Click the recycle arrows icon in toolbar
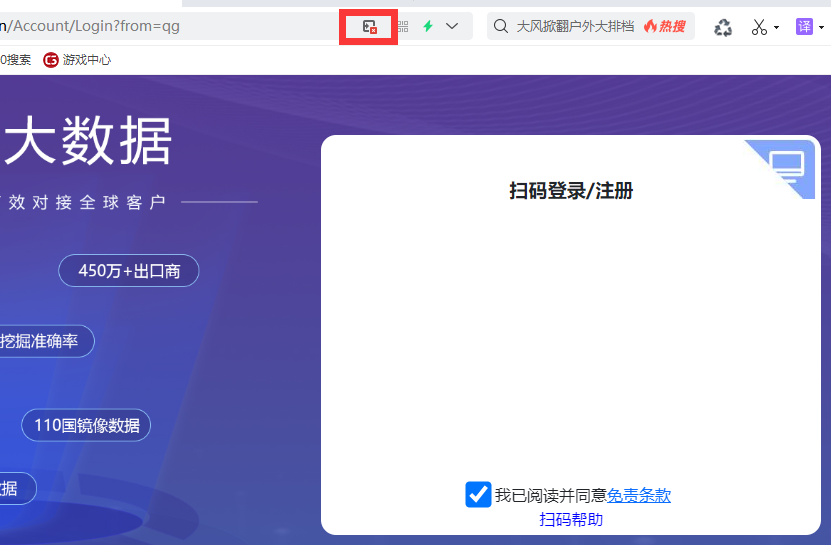This screenshot has width=831, height=545. 723,27
